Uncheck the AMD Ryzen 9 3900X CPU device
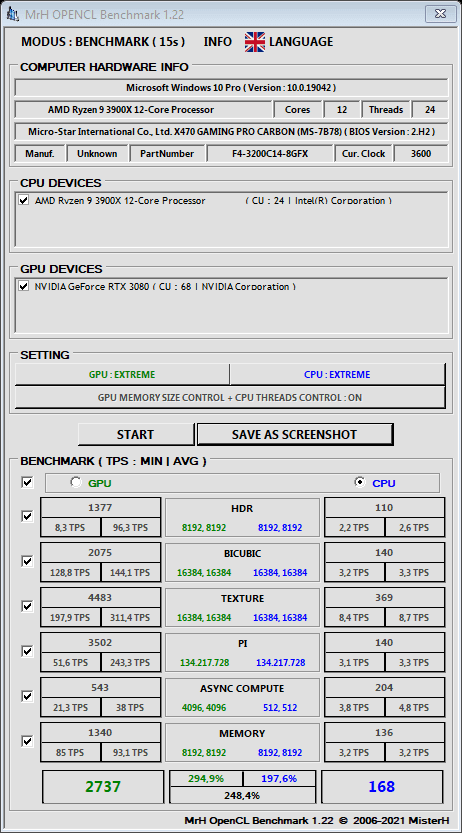Viewport: 462px width, 833px height. click(23, 200)
